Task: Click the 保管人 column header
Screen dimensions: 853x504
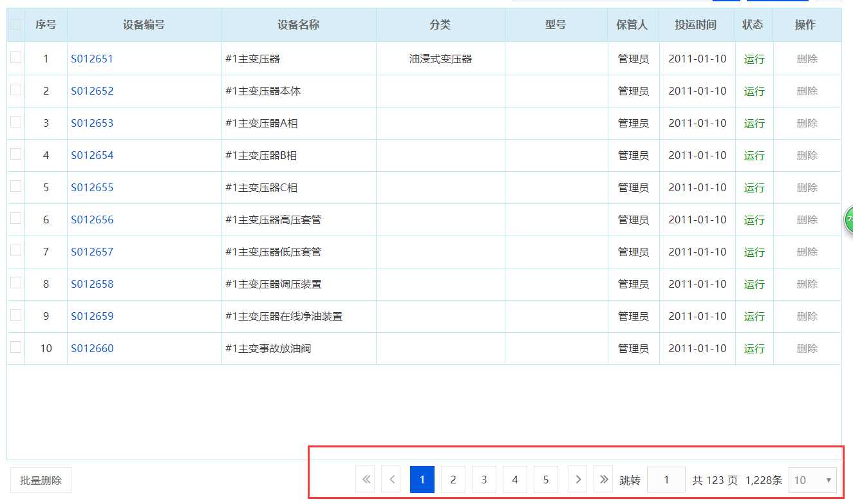Action: pyautogui.click(x=632, y=24)
